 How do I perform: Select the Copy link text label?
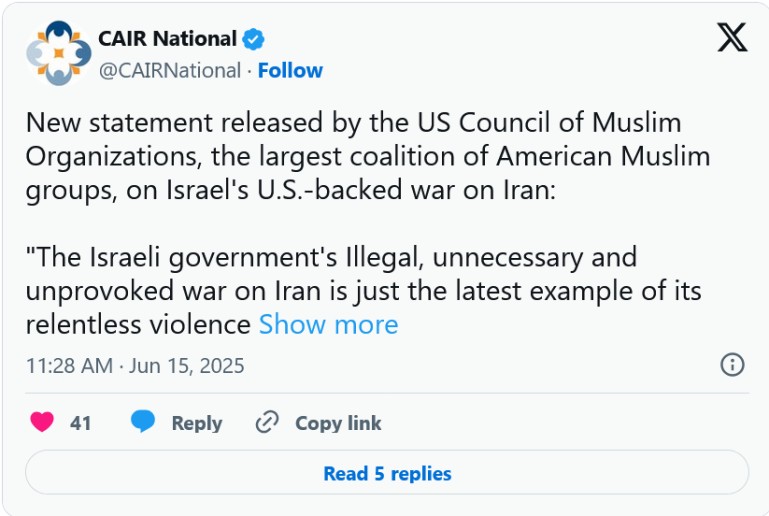click(338, 423)
